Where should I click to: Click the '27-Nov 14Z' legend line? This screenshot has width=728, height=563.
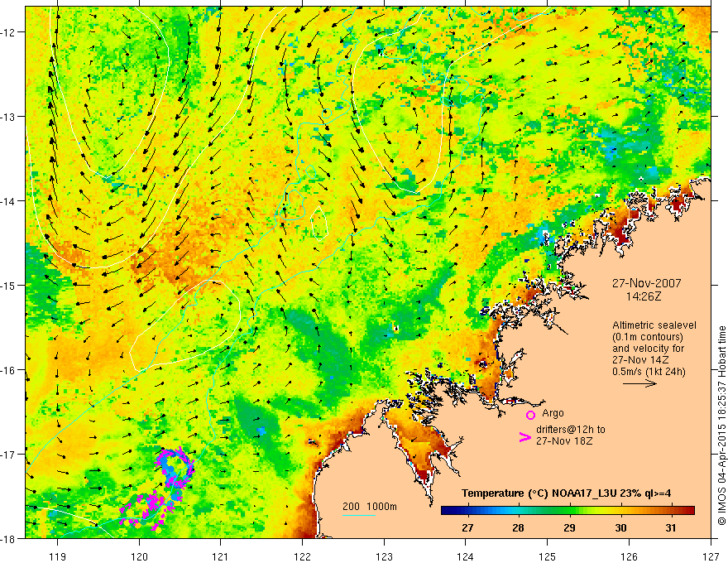click(640, 360)
